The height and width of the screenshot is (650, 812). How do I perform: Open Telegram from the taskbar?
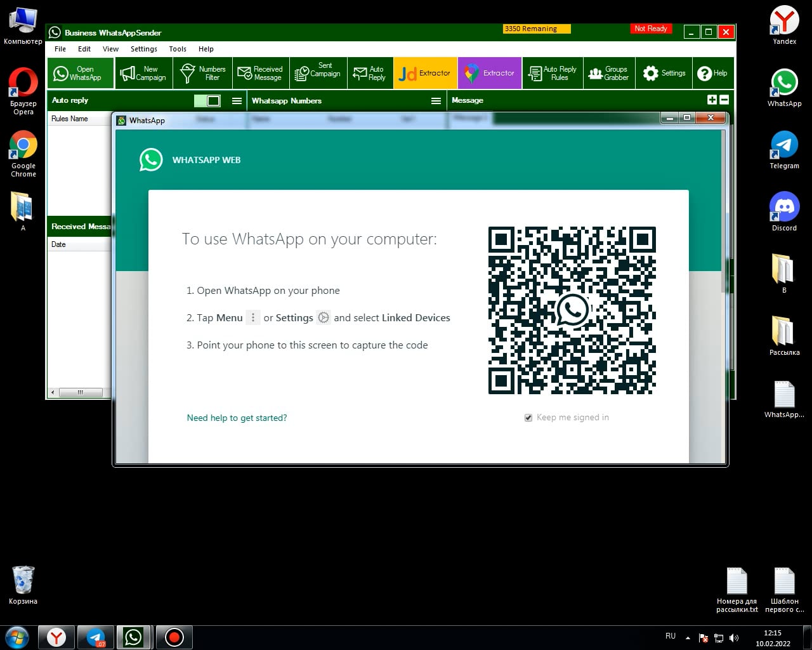tap(96, 637)
